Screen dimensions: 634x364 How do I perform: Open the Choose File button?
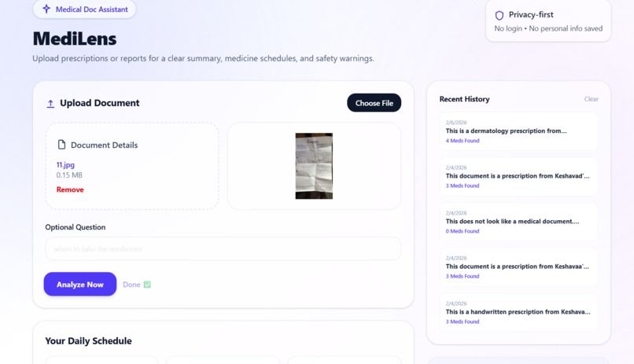[374, 103]
